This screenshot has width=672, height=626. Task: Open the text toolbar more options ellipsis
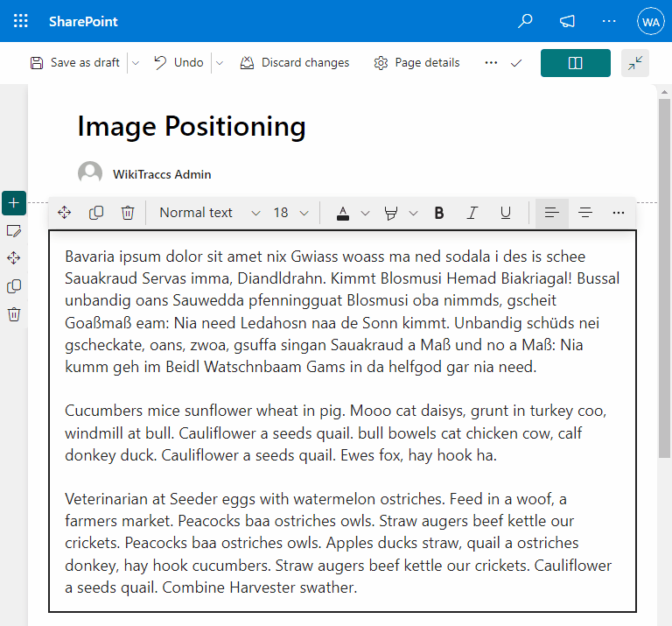tap(619, 213)
